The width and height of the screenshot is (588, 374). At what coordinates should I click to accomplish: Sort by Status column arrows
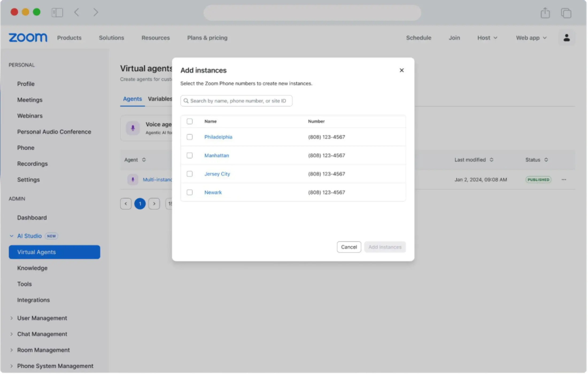(x=546, y=160)
